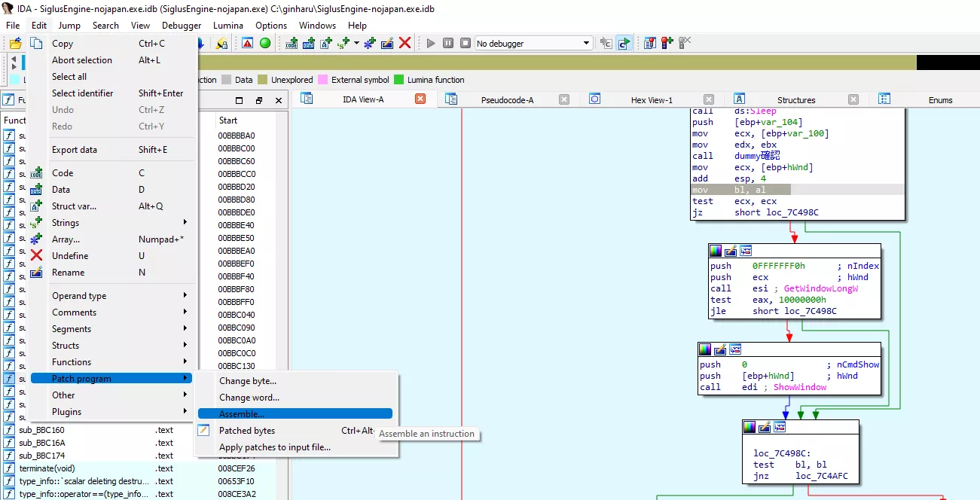Screen dimensions: 980x500
Task: Open the No debugger dropdown
Action: click(x=587, y=44)
